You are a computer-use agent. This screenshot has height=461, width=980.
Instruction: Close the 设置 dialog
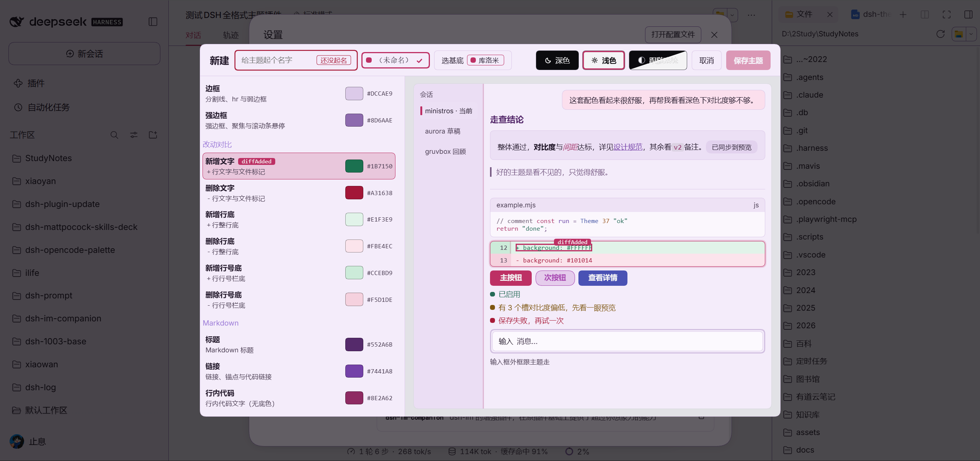pos(714,35)
